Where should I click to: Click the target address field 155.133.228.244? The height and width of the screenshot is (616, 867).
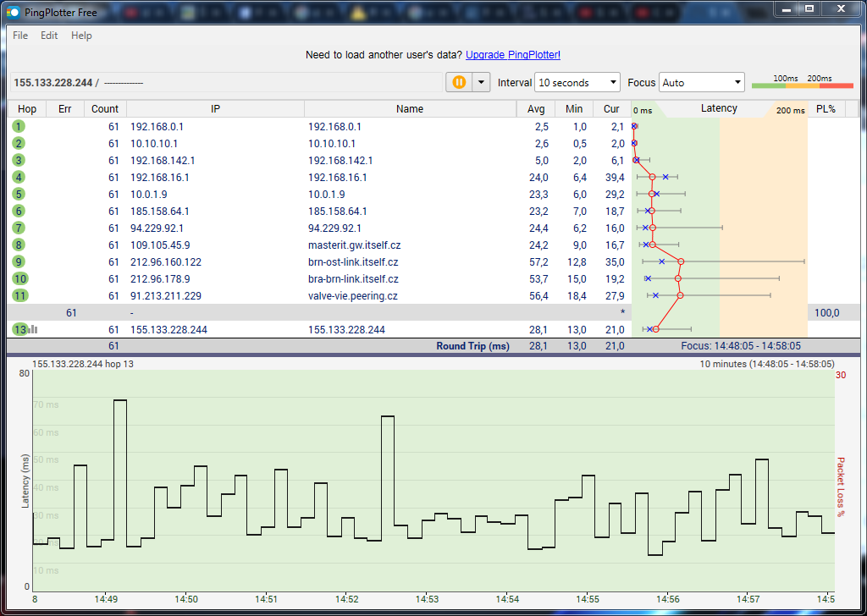(x=52, y=83)
